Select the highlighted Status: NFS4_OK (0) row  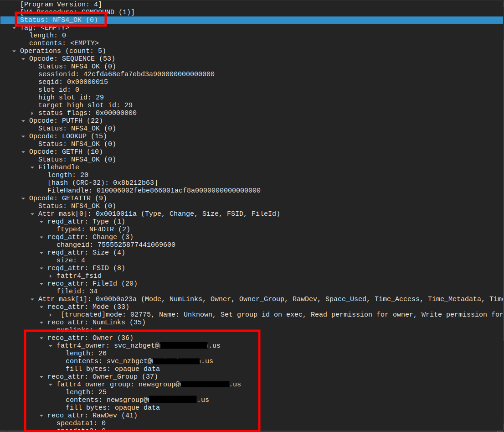(59, 20)
